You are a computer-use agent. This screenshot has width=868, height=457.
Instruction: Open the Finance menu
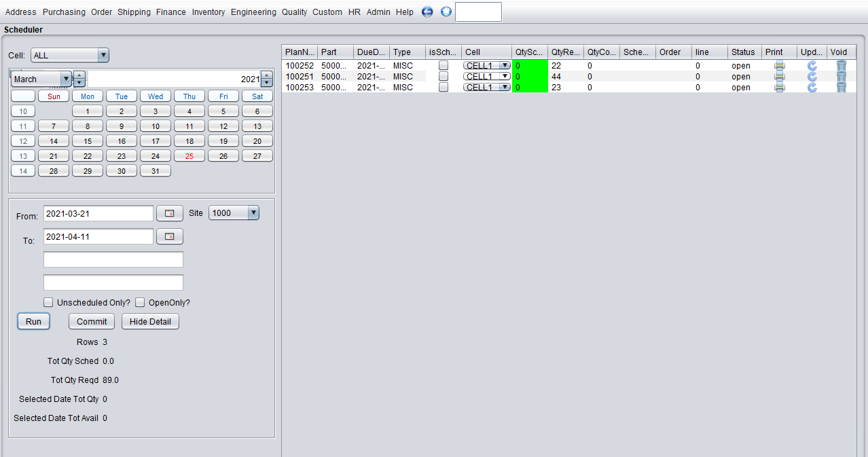pyautogui.click(x=170, y=12)
